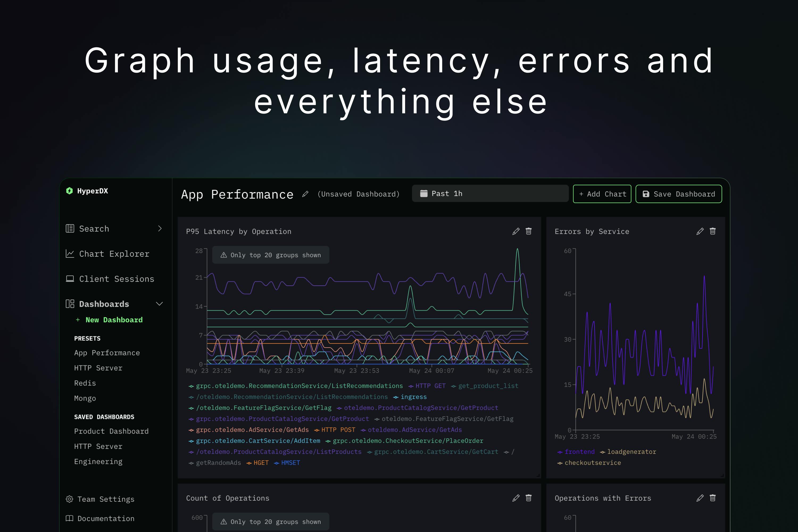Toggle HGET series in latency legend

[257, 463]
